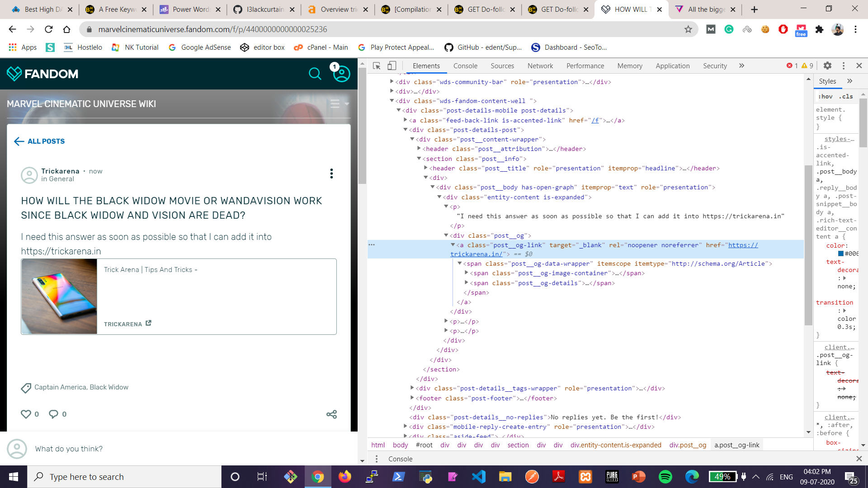Screen dimensions: 868x488
Task: Open the Windows notification center
Action: (851, 477)
